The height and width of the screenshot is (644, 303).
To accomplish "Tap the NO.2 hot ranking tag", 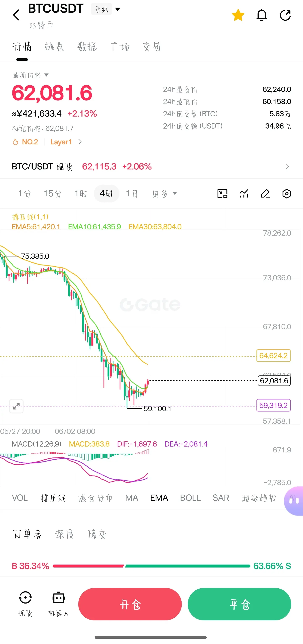I will pyautogui.click(x=25, y=142).
